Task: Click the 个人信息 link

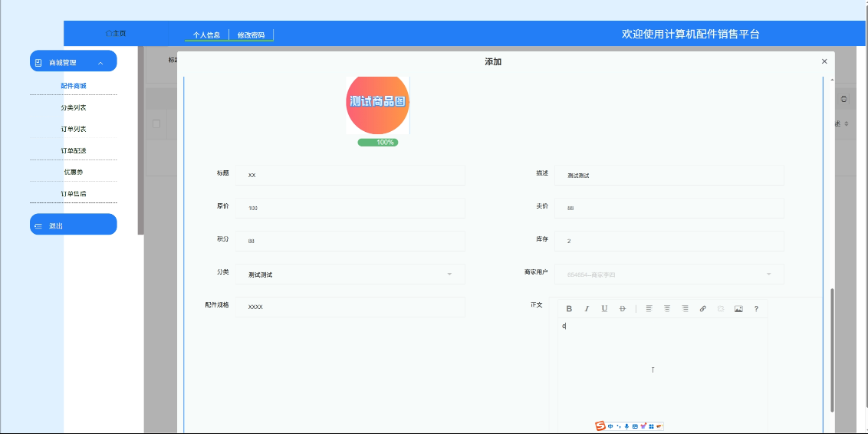Action: pyautogui.click(x=206, y=35)
